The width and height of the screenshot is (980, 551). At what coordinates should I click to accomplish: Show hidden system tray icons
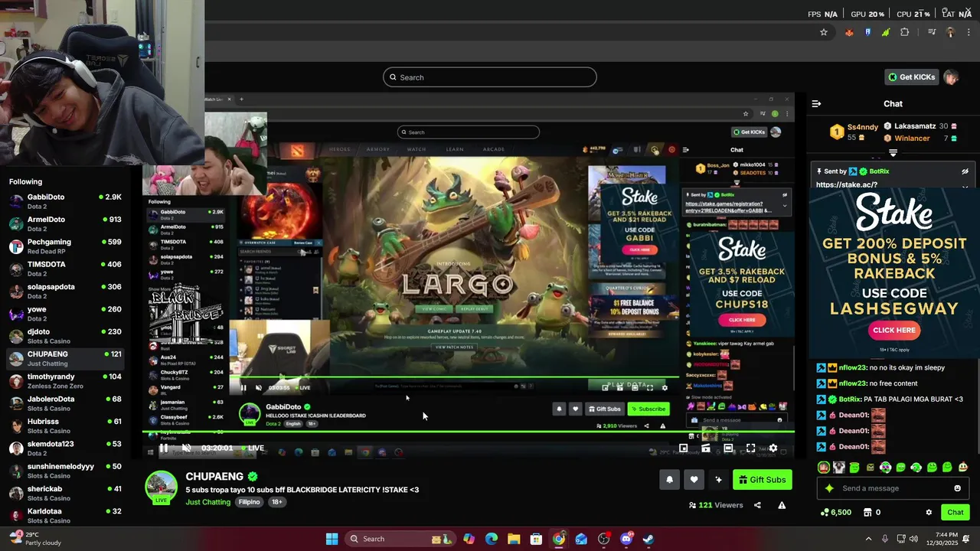(868, 539)
